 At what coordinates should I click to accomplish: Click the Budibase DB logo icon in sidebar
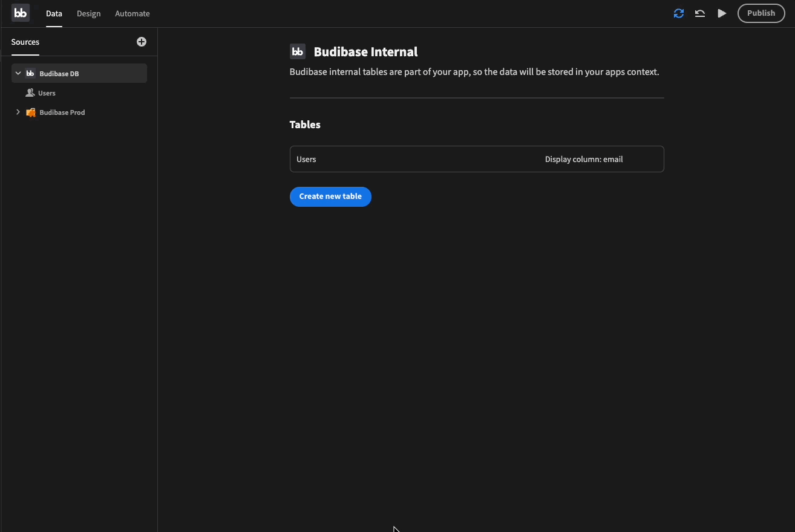[x=30, y=73]
